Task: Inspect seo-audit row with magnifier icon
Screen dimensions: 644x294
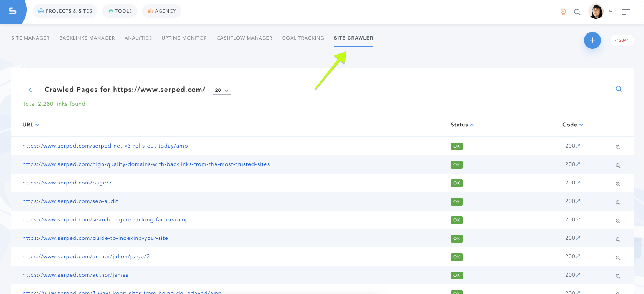Action: click(618, 203)
